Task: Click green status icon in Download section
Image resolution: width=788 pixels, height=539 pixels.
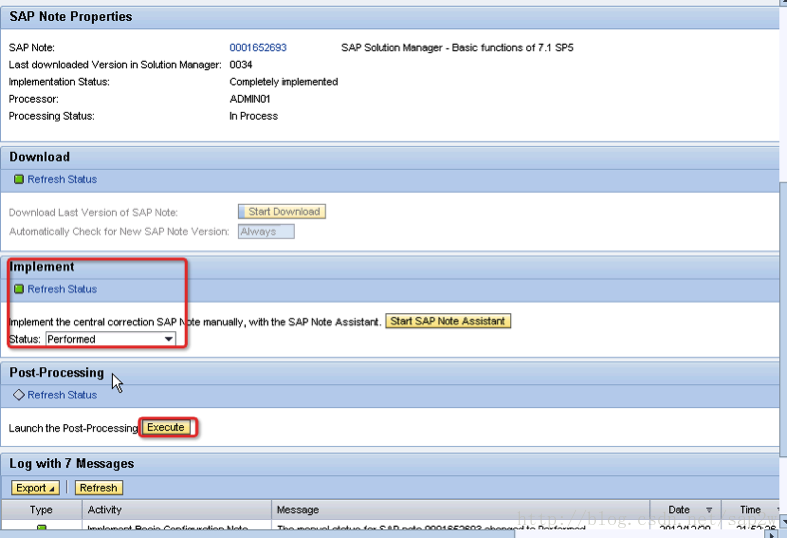Action: click(x=19, y=179)
